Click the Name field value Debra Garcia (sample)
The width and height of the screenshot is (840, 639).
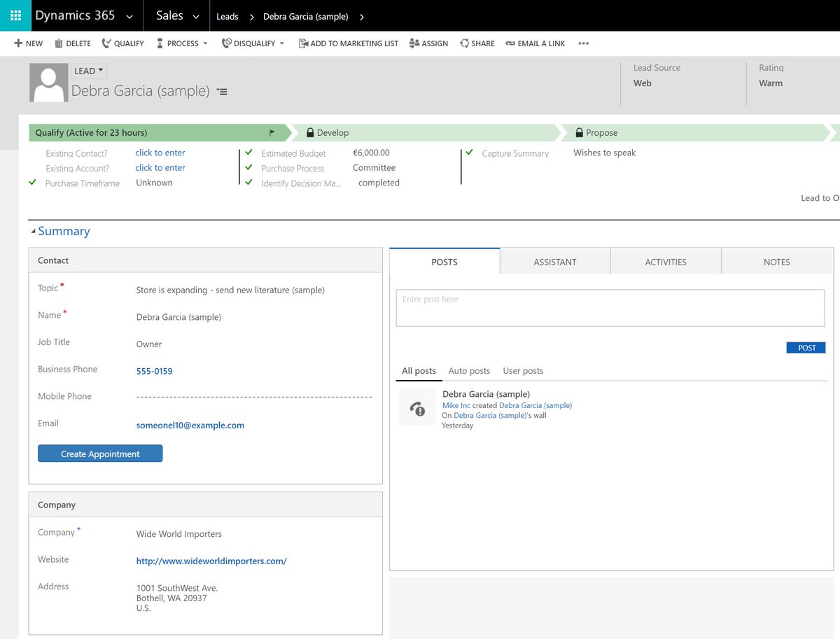tap(178, 317)
